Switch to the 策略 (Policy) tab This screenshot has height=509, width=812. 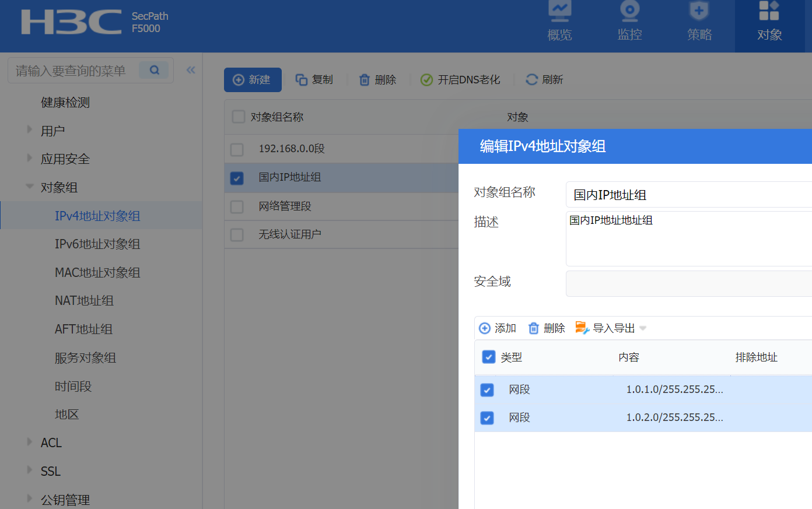[699, 22]
